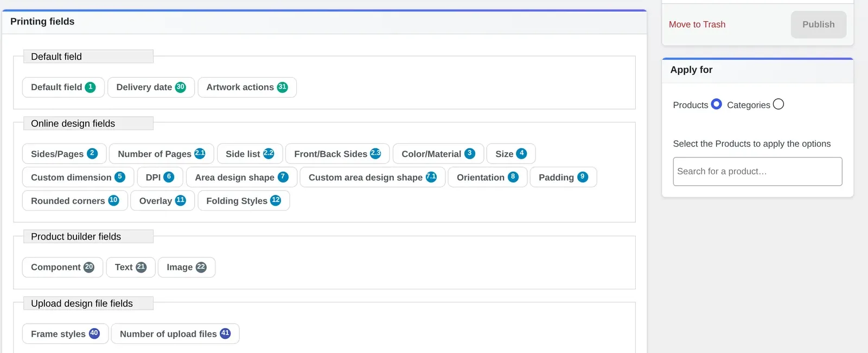Add the Side list field
The image size is (868, 353).
(250, 154)
